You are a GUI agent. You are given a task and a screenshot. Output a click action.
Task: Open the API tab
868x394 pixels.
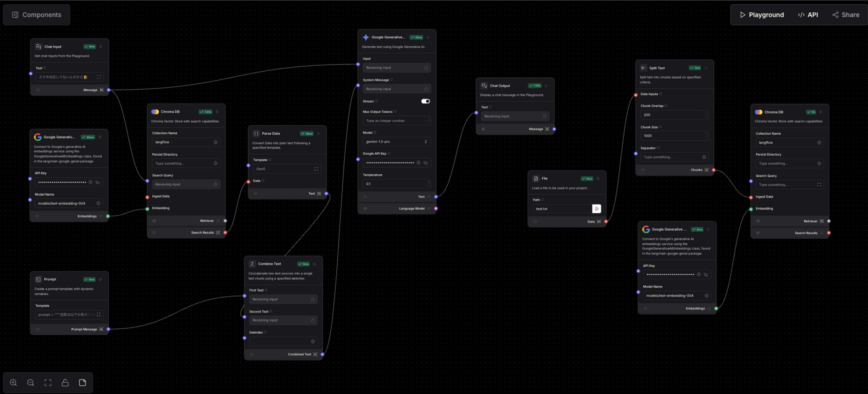[x=808, y=15]
